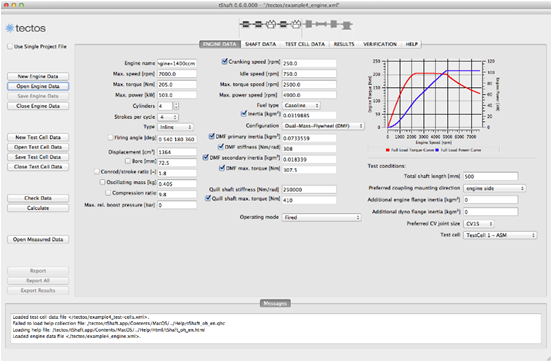Click Close Engine Data button
This screenshot has height=362, width=552.
(x=38, y=106)
